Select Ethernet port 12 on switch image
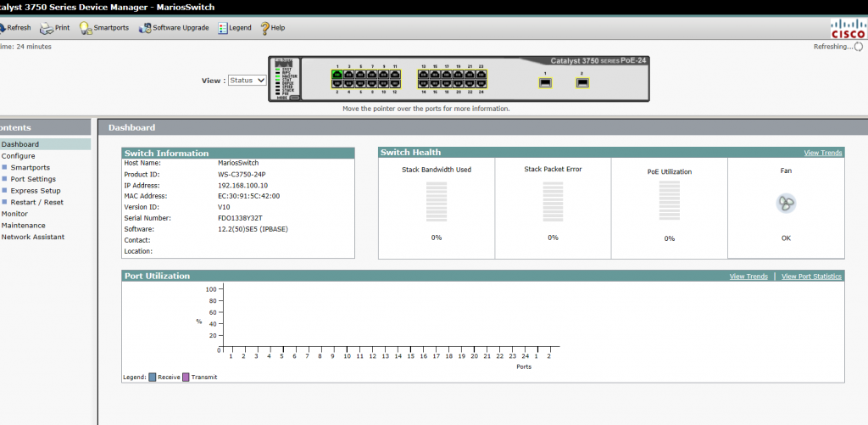 pos(395,84)
